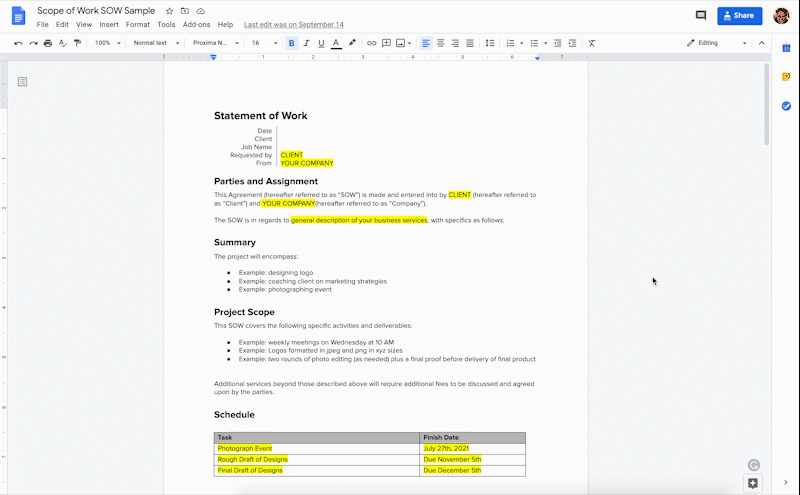Move document to folder icon
Viewport: 800px width, 495px height.
[185, 11]
